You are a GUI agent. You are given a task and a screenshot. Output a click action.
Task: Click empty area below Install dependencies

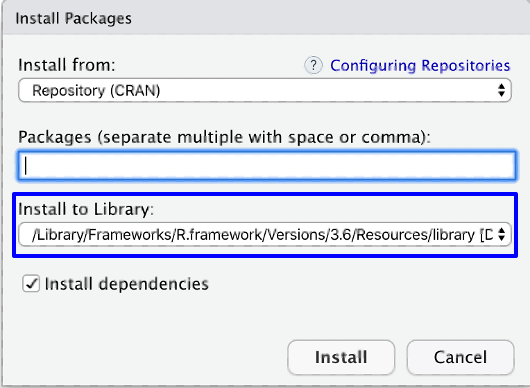pos(145,321)
